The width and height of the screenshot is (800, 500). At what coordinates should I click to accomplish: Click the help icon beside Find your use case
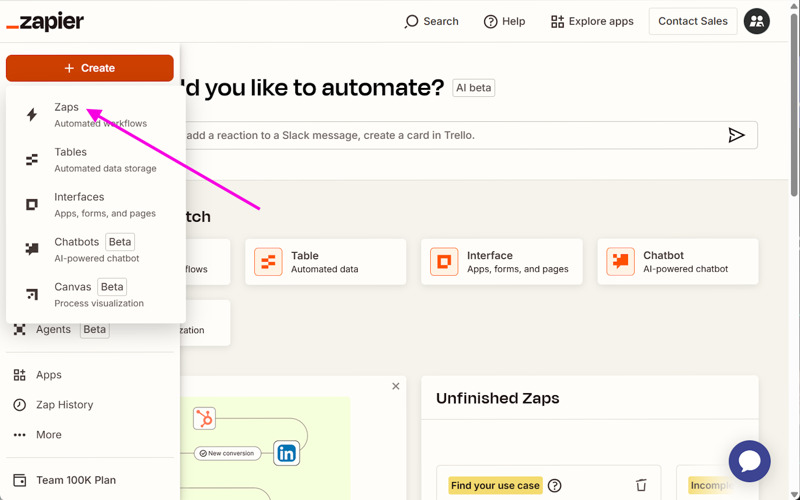(555, 485)
